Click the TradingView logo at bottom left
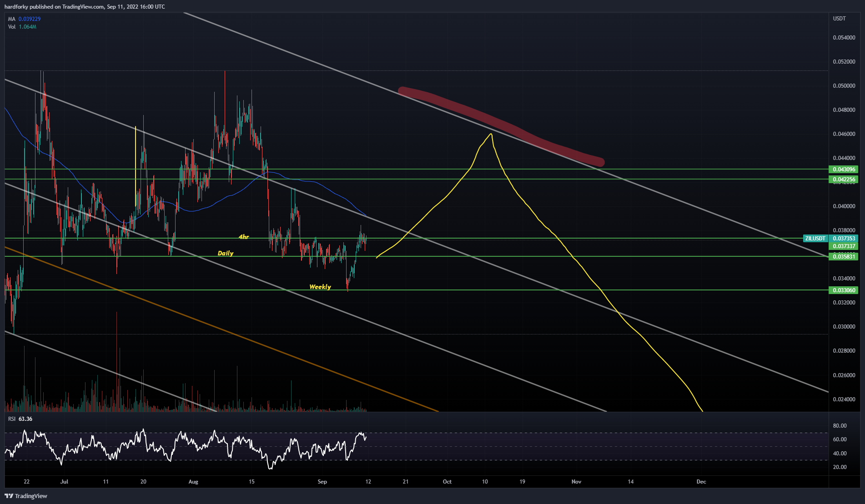This screenshot has width=865, height=504. click(26, 496)
